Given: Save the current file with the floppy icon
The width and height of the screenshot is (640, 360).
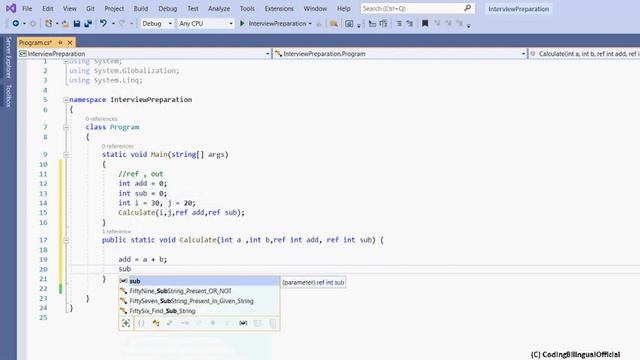Looking at the screenshot, I should [x=77, y=24].
